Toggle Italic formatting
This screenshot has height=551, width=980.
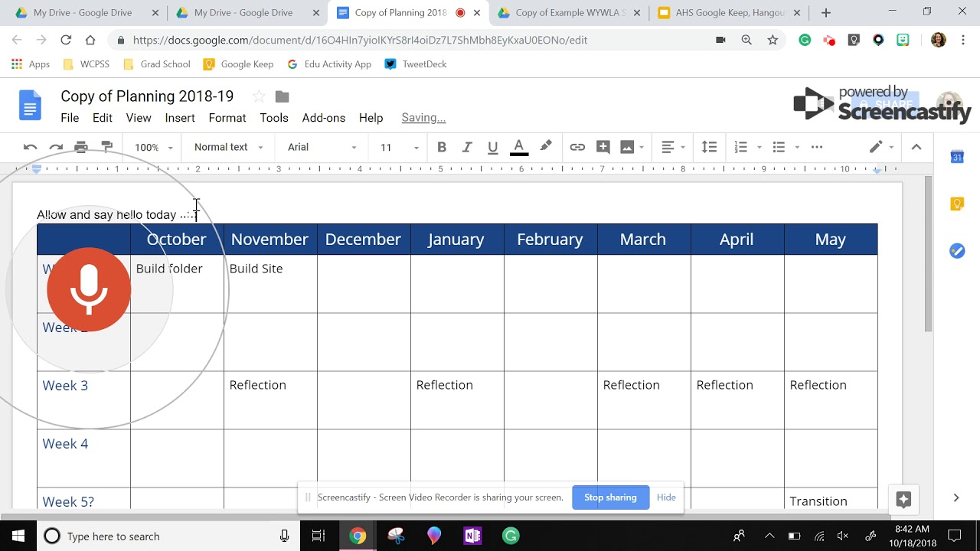[467, 147]
